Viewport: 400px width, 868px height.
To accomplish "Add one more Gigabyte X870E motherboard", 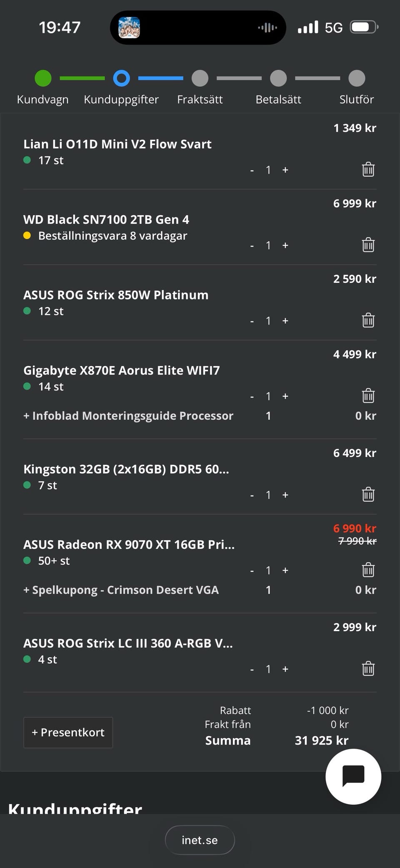I will [285, 396].
